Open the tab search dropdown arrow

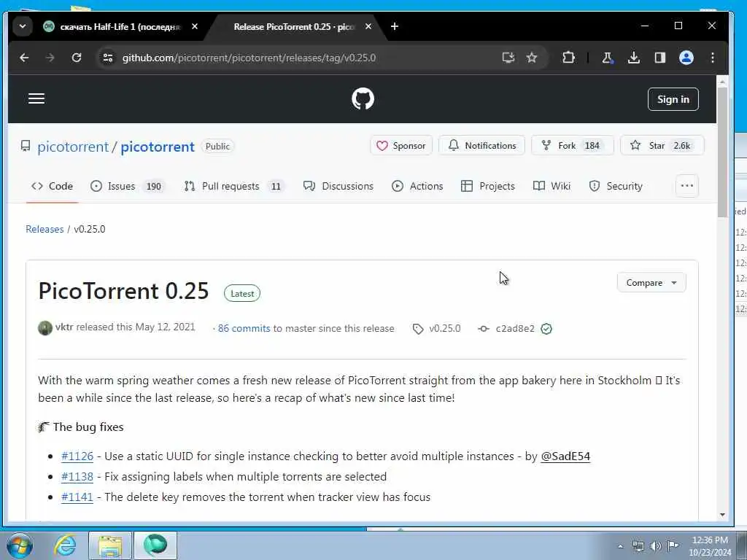tap(23, 27)
